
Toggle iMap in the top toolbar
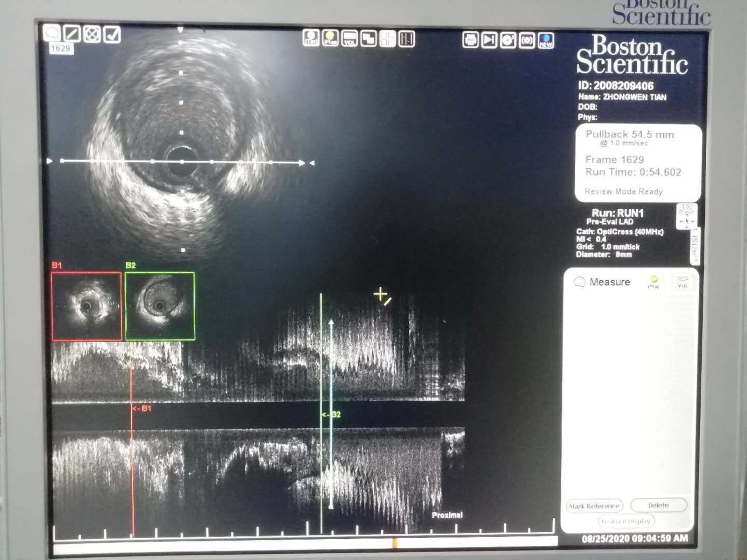click(x=330, y=38)
